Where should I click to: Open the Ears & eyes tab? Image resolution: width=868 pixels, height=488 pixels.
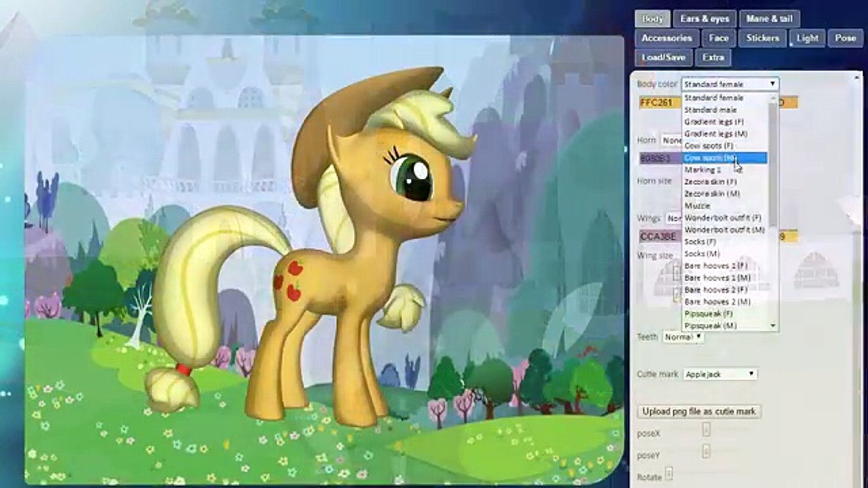pyautogui.click(x=704, y=19)
